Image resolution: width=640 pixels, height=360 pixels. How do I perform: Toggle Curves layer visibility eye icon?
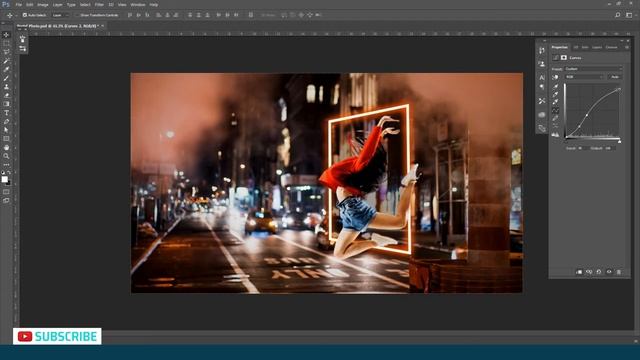(609, 272)
